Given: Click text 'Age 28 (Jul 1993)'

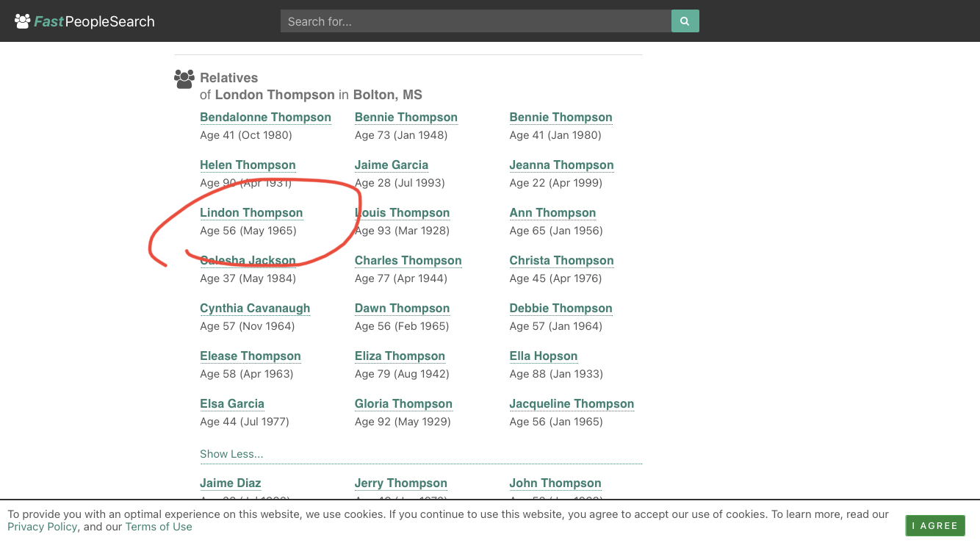Looking at the screenshot, I should coord(400,183).
